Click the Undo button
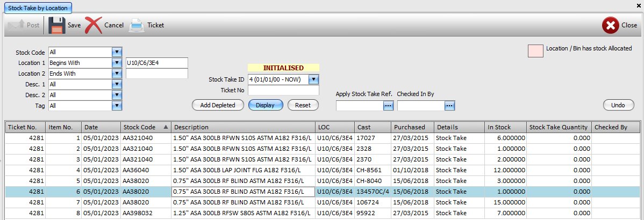 point(618,105)
